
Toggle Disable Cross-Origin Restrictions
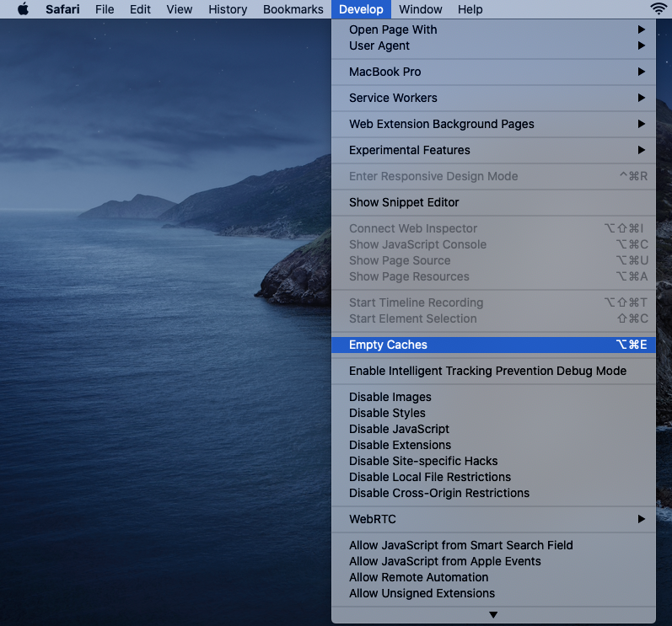(493, 493)
